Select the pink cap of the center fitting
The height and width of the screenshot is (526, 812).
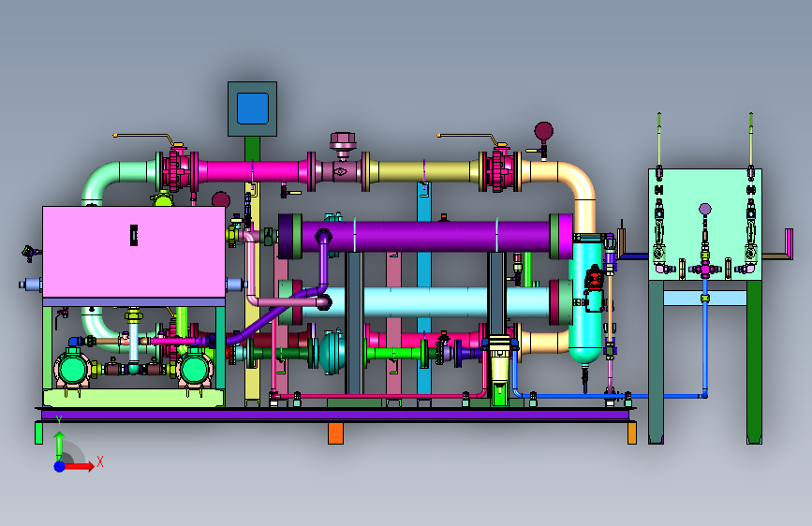(343, 139)
